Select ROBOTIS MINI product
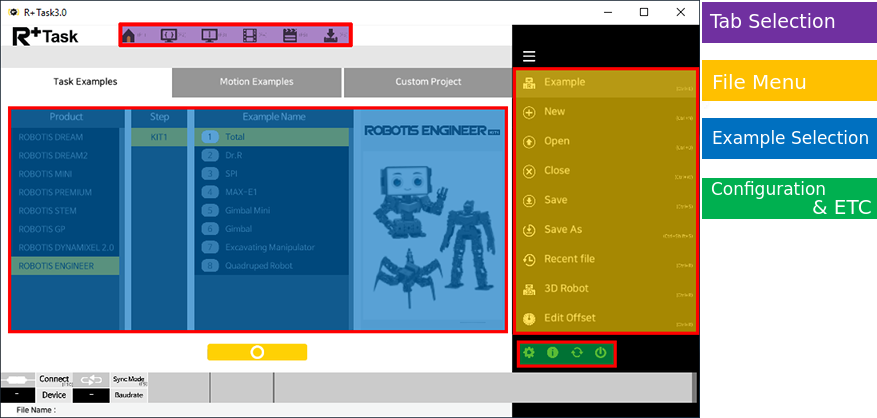The image size is (877, 418). click(x=65, y=174)
